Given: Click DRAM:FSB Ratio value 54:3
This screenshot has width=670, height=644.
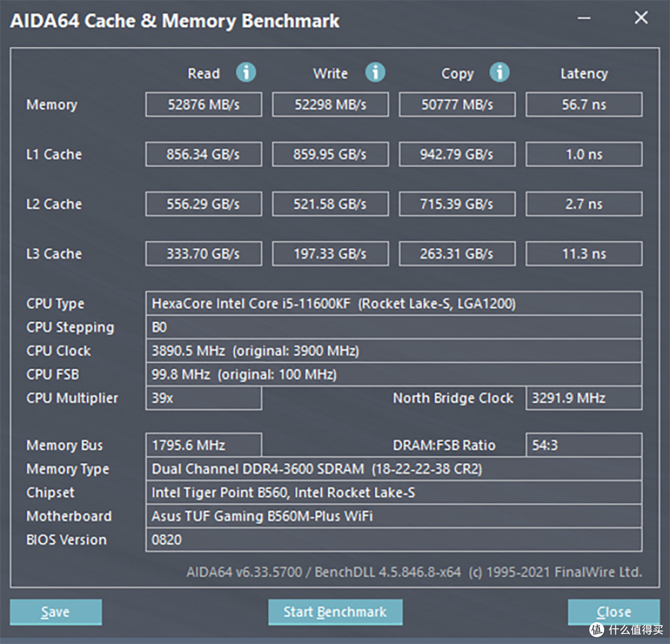Looking at the screenshot, I should [584, 445].
